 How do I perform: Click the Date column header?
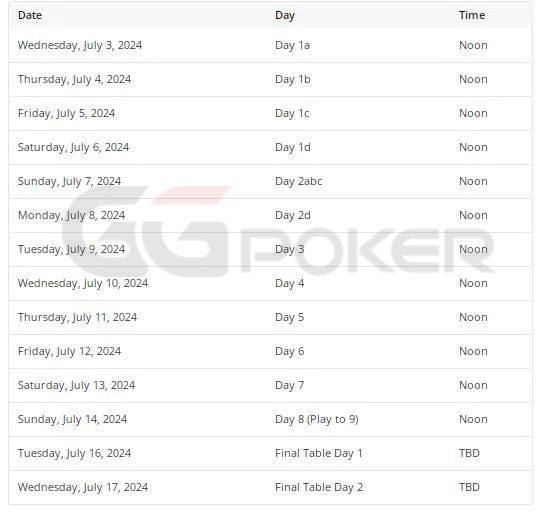coord(30,15)
